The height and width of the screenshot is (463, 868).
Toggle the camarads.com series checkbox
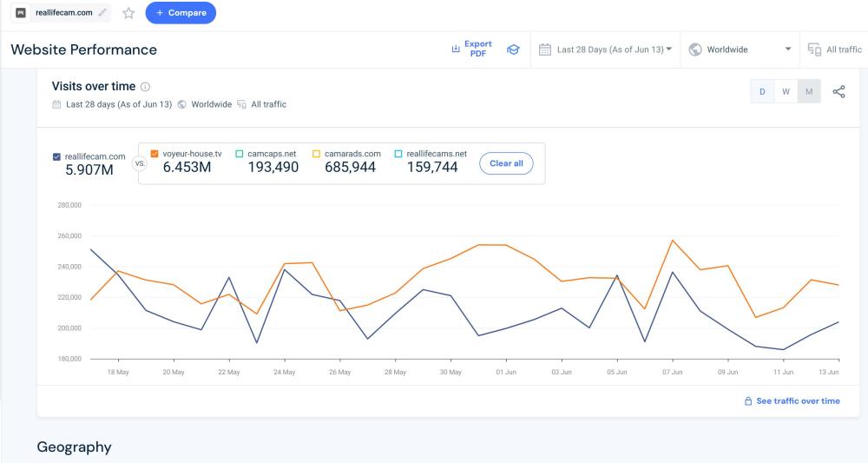pyautogui.click(x=317, y=154)
